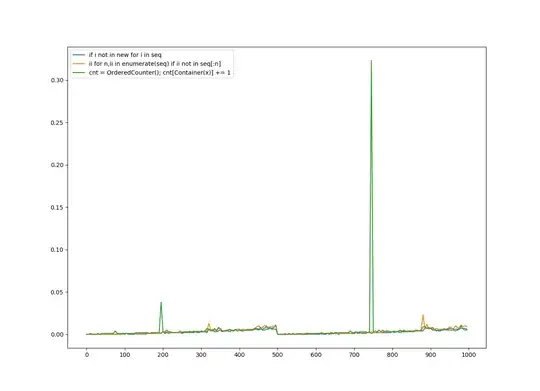The image size is (540, 391).
Task: Click x-axis label 600
Action: [x=316, y=355]
